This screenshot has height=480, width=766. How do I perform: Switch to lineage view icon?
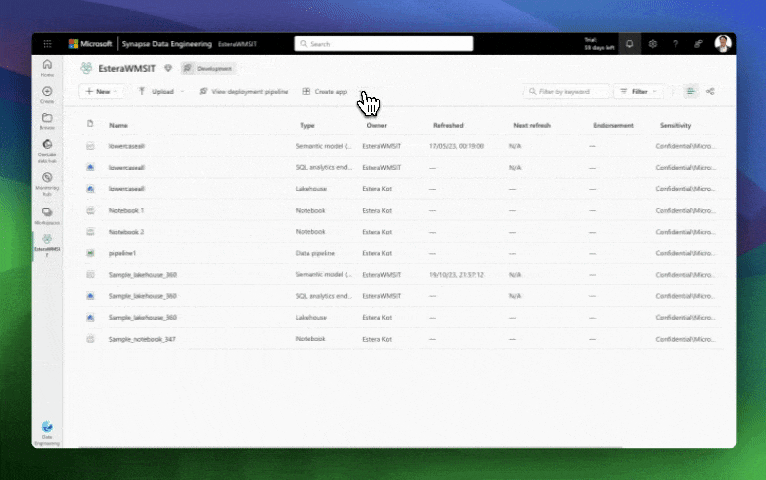point(710,91)
